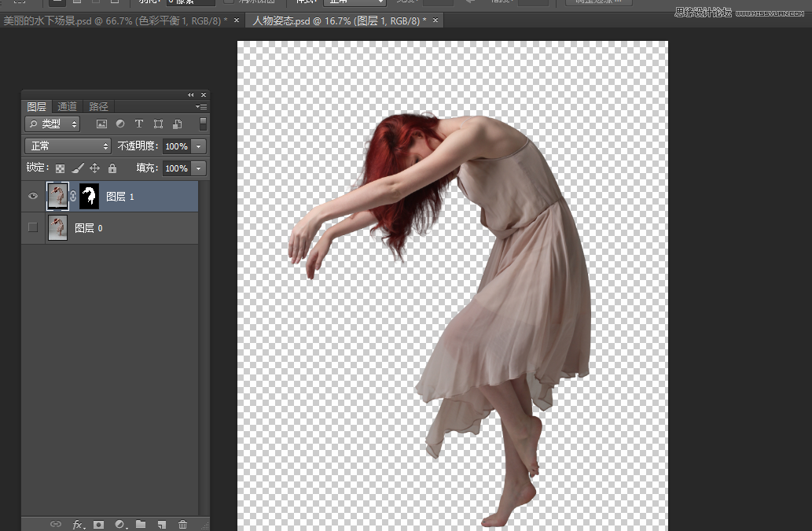
Task: Click the 不透明度 100% value field
Action: pos(177,146)
